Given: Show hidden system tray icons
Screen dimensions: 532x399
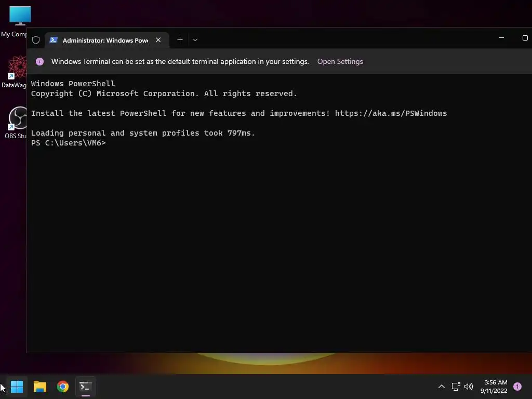Looking at the screenshot, I should 442,387.
